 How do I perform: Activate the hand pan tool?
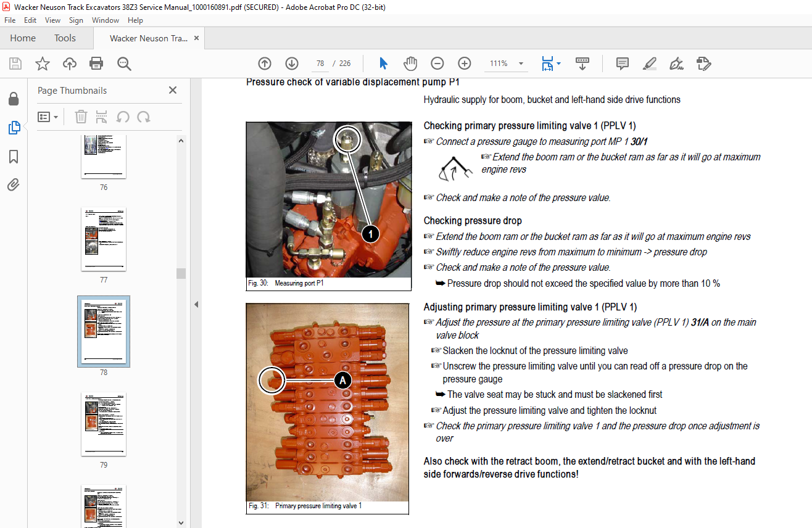click(x=410, y=64)
